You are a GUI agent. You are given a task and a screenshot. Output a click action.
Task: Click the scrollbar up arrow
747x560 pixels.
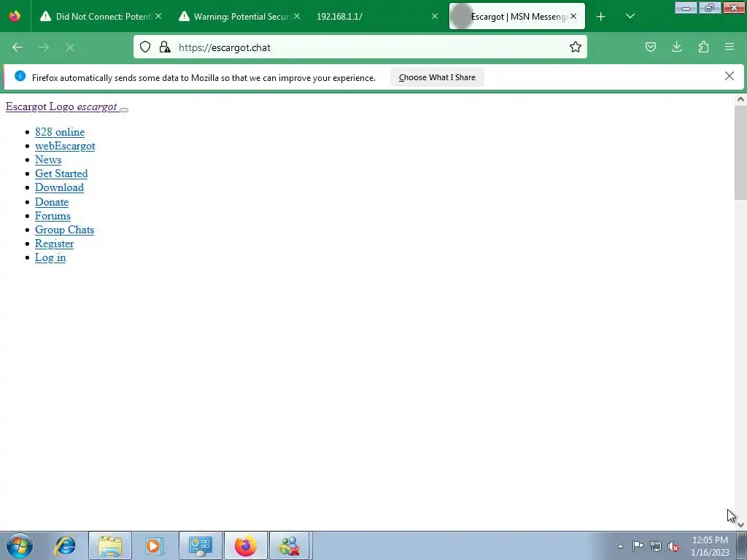(740, 99)
